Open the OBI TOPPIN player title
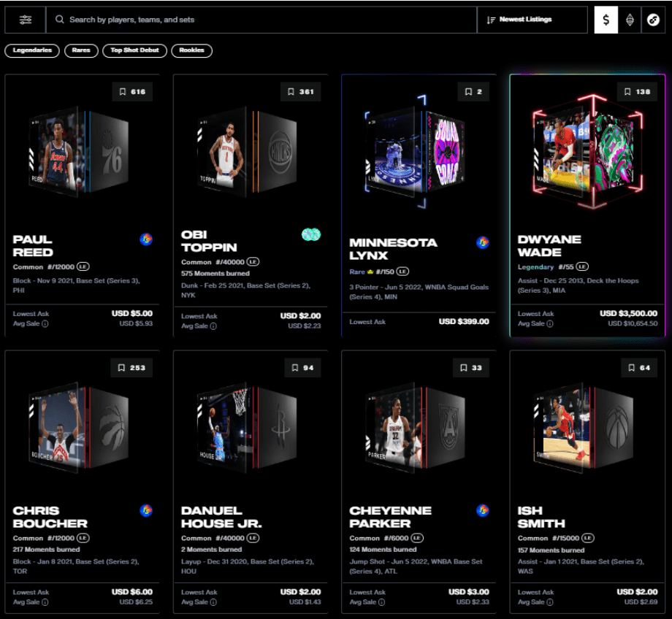672x619 pixels. pos(209,241)
